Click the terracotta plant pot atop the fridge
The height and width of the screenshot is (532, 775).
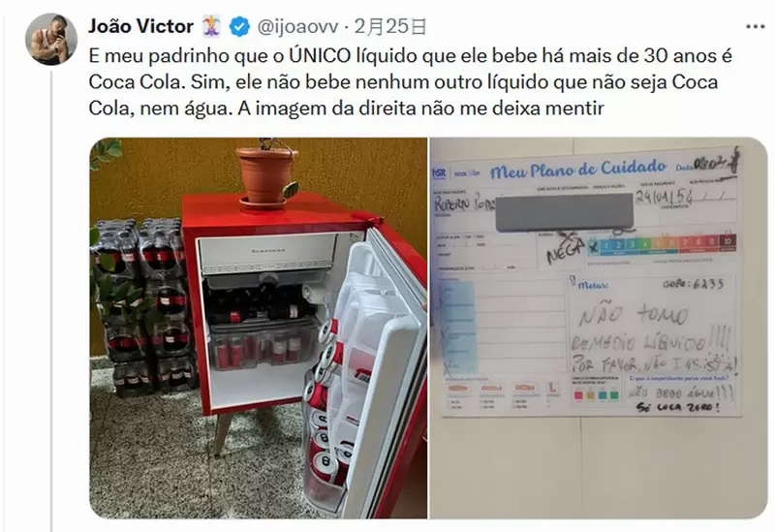[266, 176]
